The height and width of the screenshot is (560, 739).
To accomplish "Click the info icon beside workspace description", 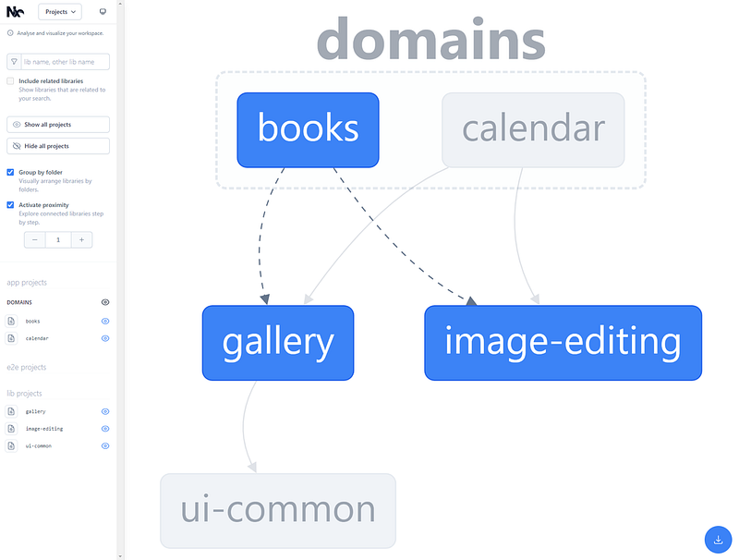I will 10,33.
